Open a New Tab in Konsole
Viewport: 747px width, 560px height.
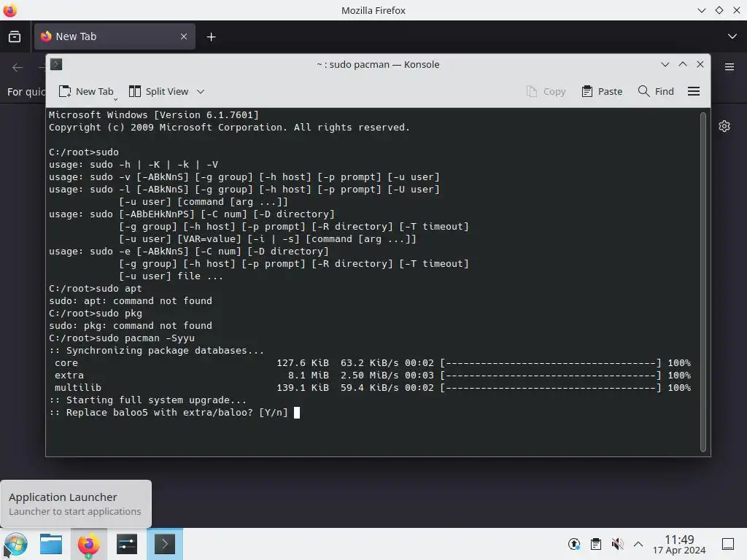[86, 91]
